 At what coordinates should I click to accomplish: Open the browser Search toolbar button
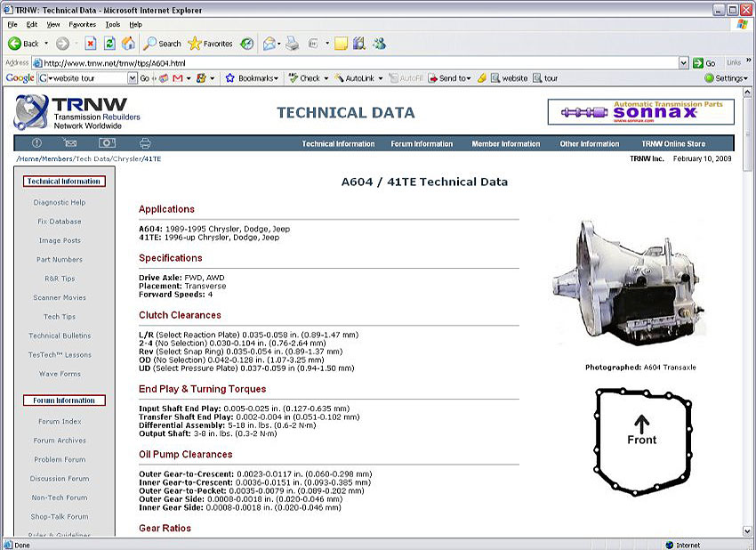[162, 44]
